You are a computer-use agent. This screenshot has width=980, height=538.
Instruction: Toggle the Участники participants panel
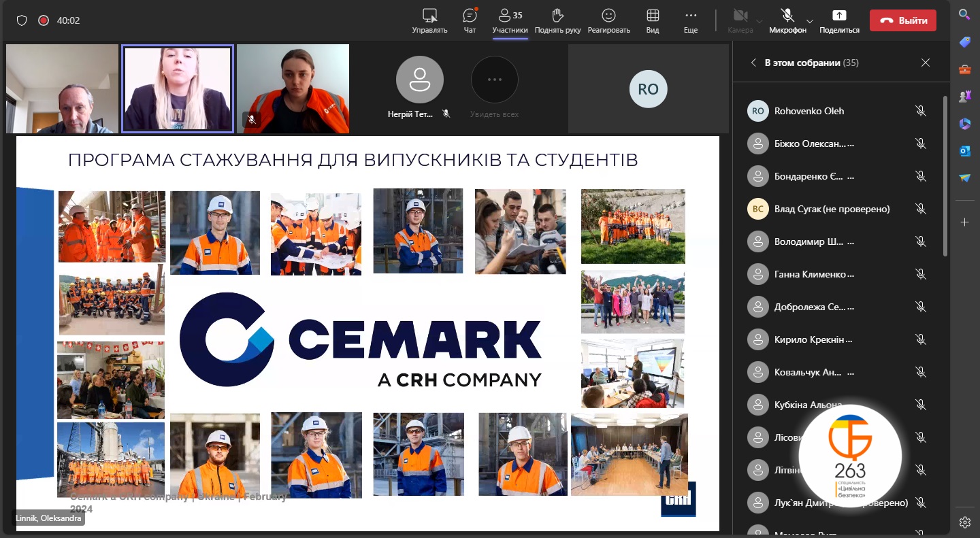coord(510,20)
